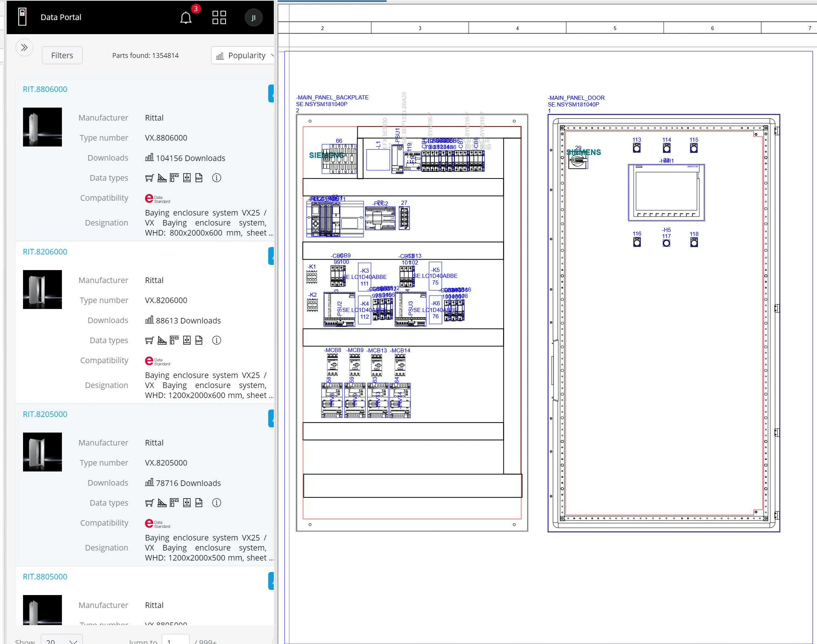Click the blue action tab on RIT.8205000 card

(x=271, y=418)
